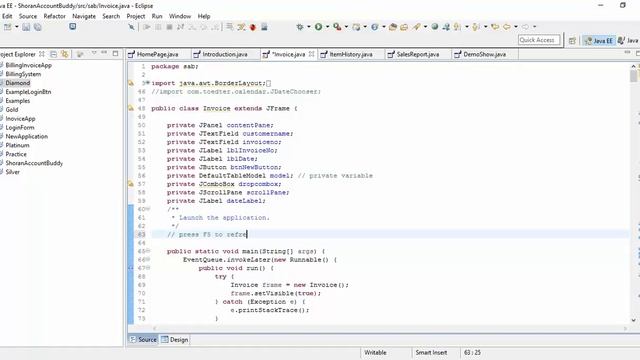Click the Open Perspective icon

point(572,40)
